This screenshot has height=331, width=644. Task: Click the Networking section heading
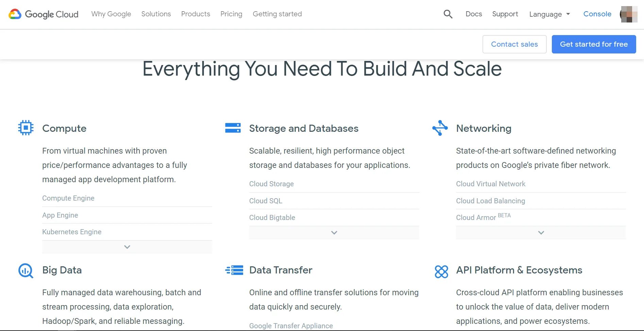coord(484,128)
